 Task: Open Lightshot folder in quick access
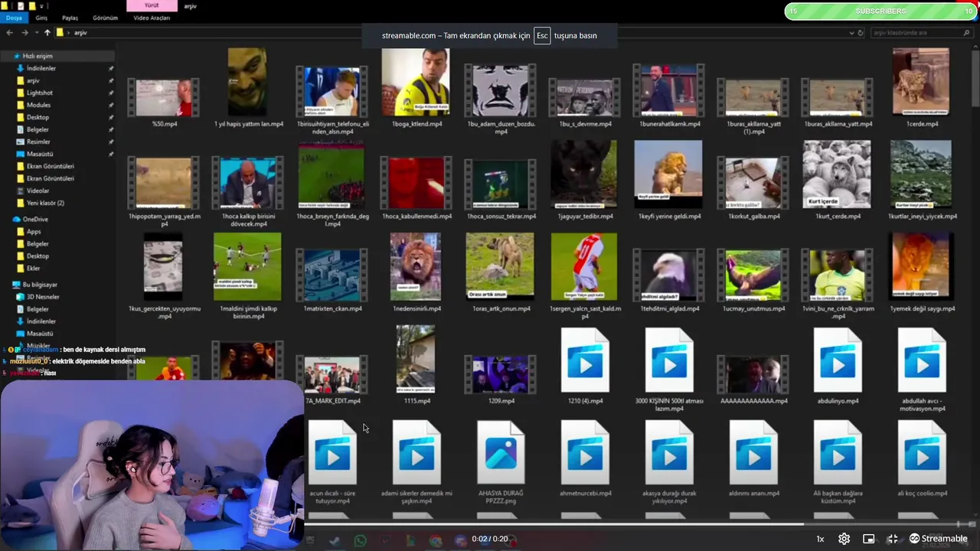click(x=40, y=93)
